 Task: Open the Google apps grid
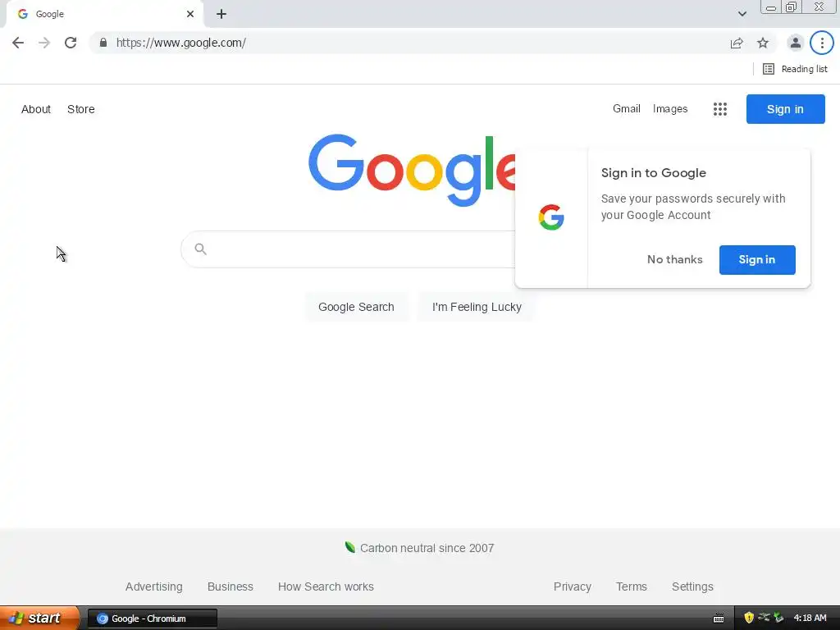click(x=720, y=109)
